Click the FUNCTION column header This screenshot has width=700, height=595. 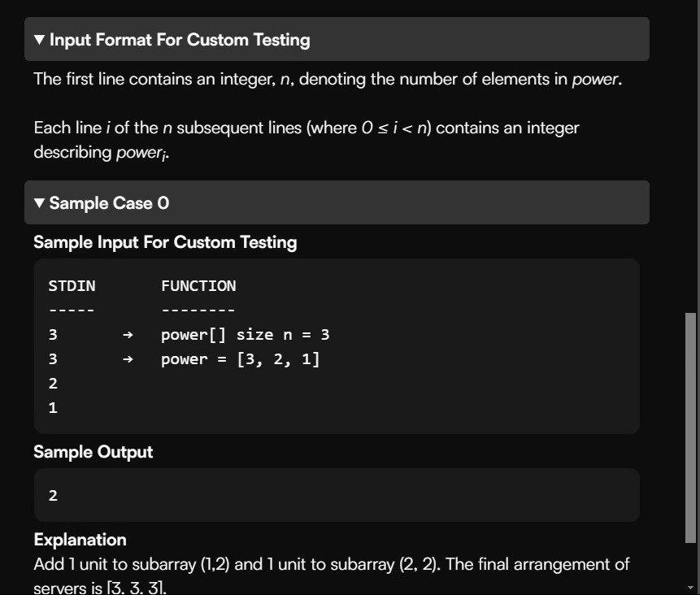coord(198,286)
